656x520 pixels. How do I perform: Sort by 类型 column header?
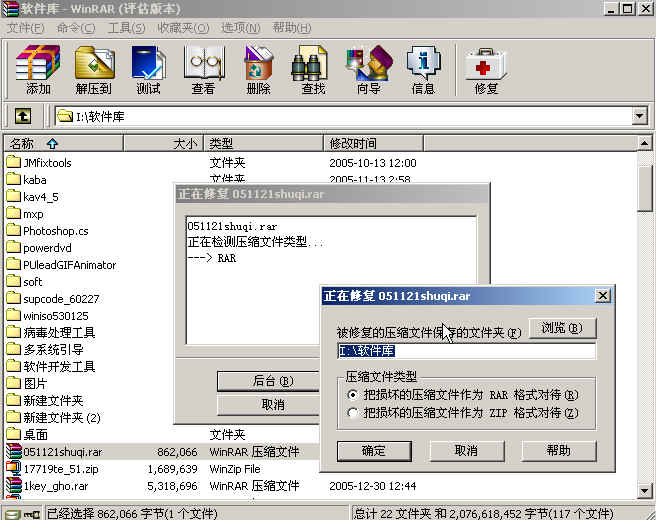(x=263, y=143)
